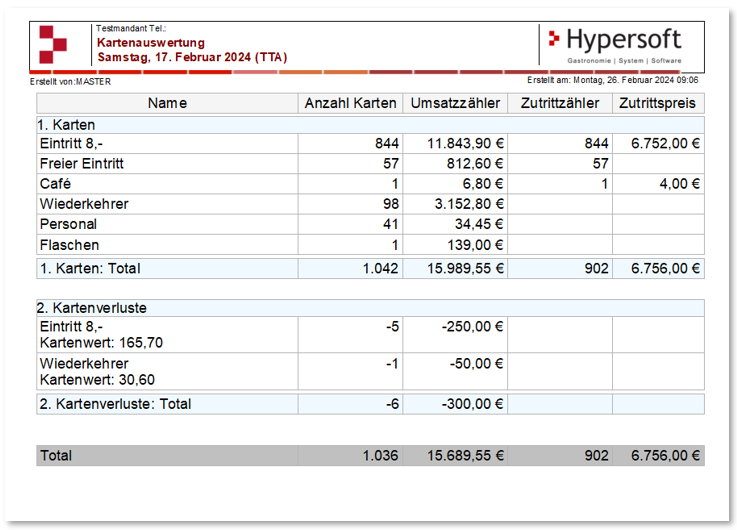Screen dimensions: 737x530
Task: Click the Zutrittspreis column header
Action: coord(658,103)
